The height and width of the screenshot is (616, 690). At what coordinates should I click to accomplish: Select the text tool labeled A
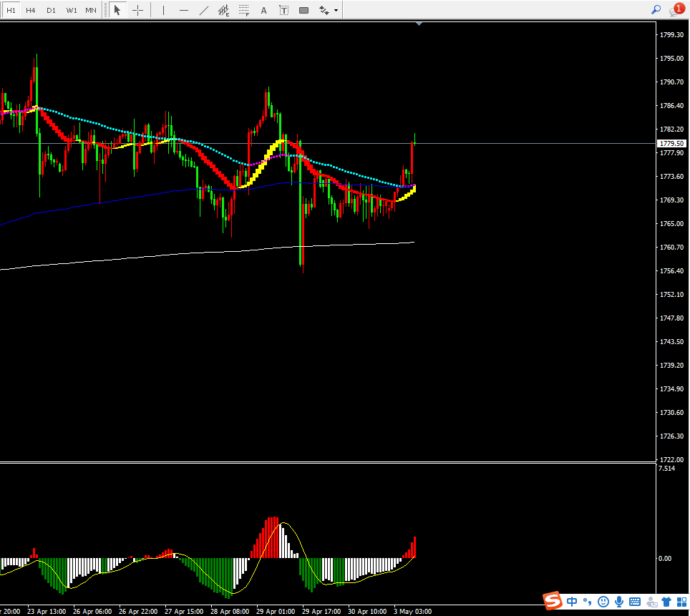click(x=263, y=10)
